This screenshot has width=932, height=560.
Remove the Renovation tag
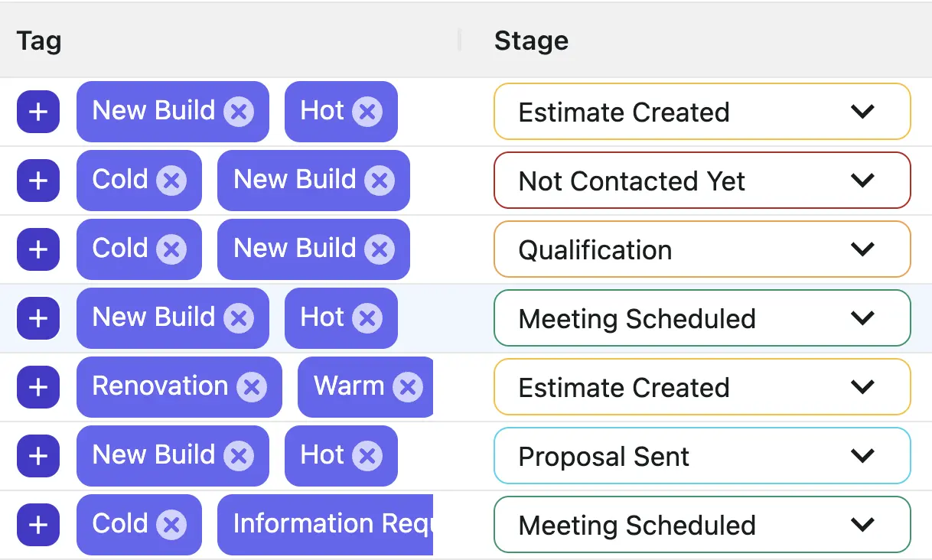click(x=252, y=387)
